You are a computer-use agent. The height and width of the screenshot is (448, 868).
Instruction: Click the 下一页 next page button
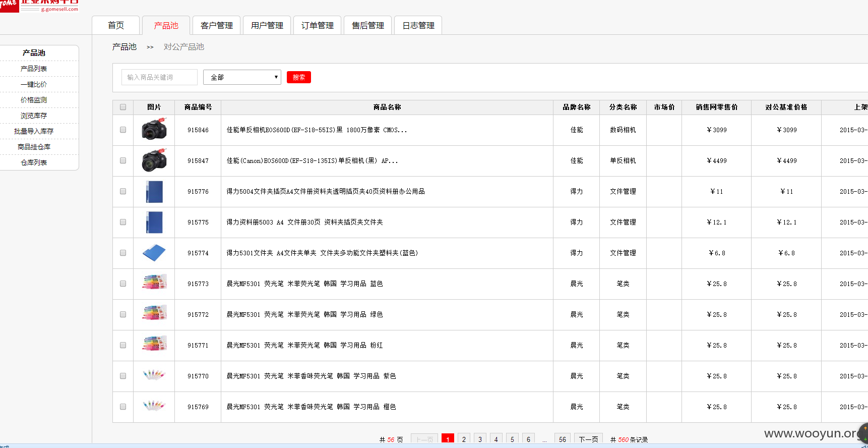coord(589,439)
